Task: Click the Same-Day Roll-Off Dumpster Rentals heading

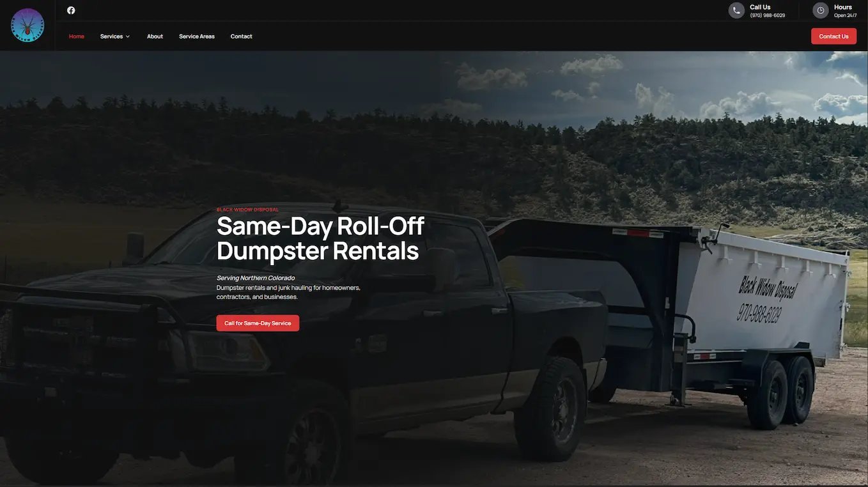Action: click(x=320, y=238)
